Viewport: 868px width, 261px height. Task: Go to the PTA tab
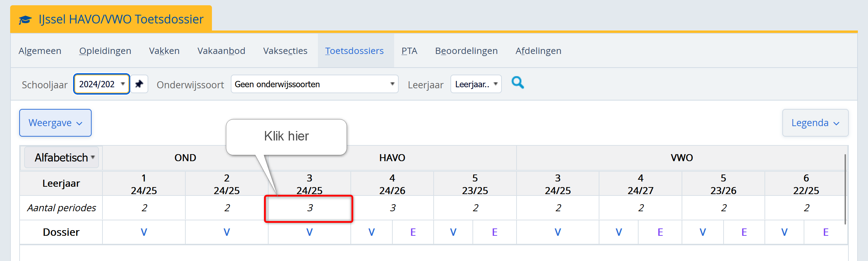(x=409, y=51)
